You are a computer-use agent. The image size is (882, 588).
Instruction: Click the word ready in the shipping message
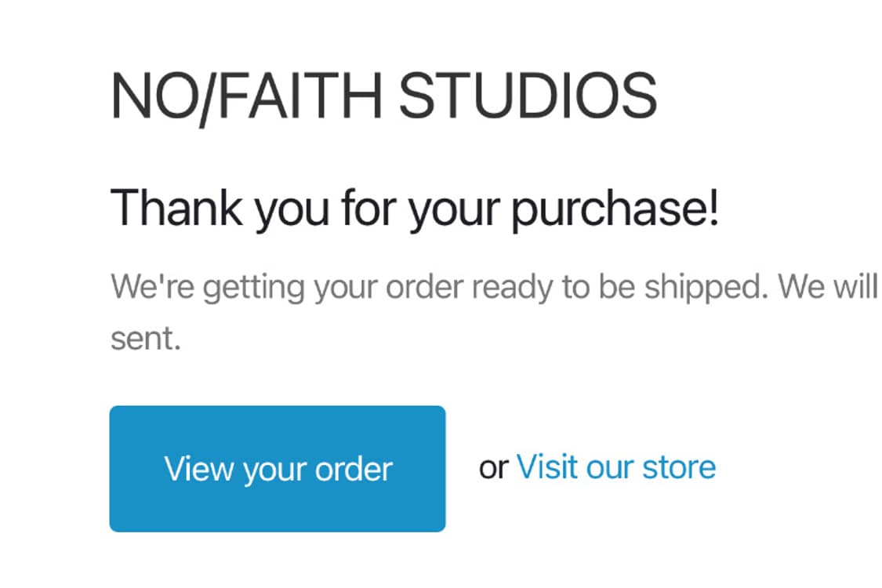512,289
